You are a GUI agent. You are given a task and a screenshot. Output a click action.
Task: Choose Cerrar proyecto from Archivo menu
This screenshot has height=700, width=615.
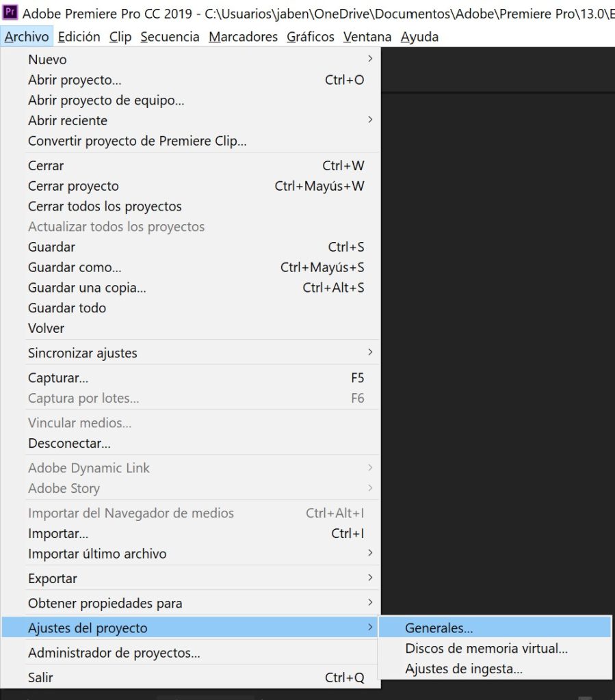tap(191, 186)
